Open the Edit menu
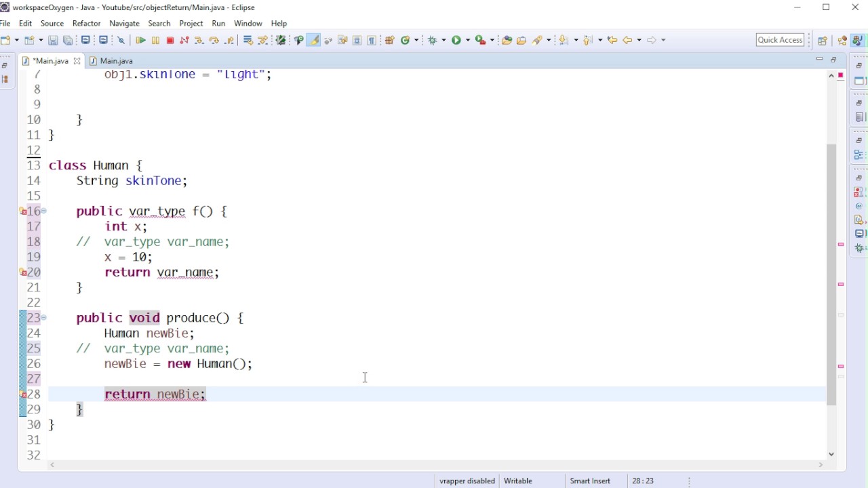868x488 pixels. tap(25, 23)
